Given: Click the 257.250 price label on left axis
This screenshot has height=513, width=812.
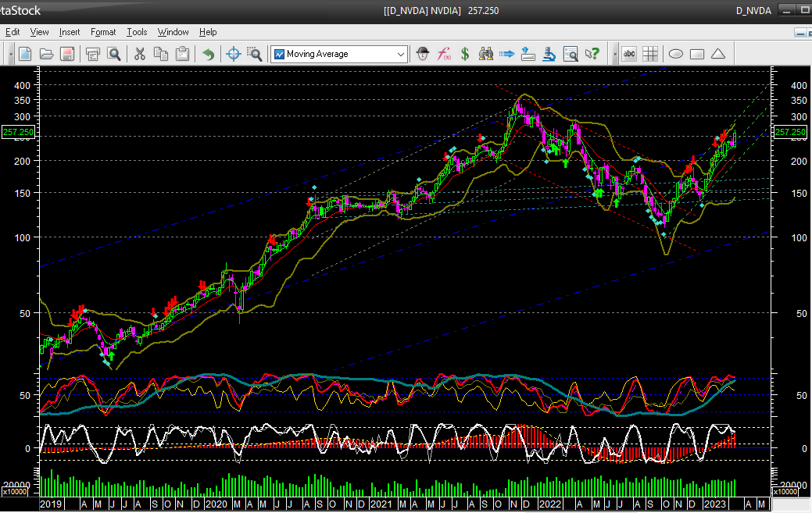Looking at the screenshot, I should point(18,133).
